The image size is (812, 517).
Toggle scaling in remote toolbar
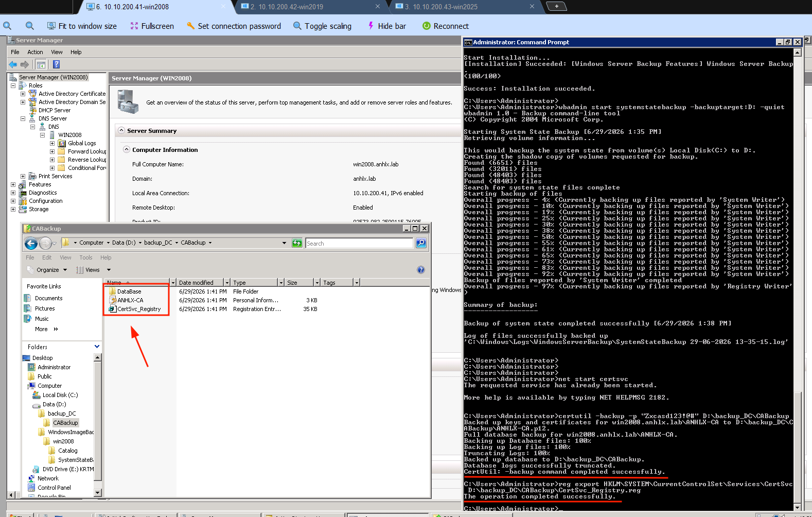click(322, 26)
